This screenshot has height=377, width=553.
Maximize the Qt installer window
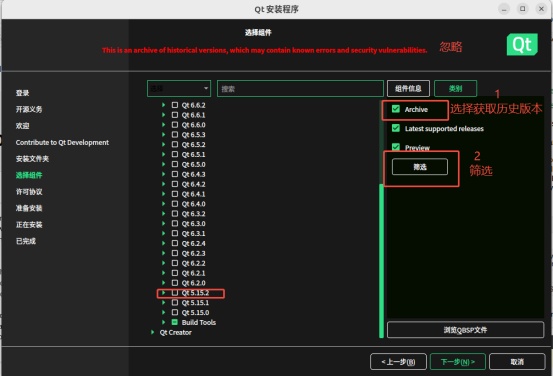[x=523, y=8]
